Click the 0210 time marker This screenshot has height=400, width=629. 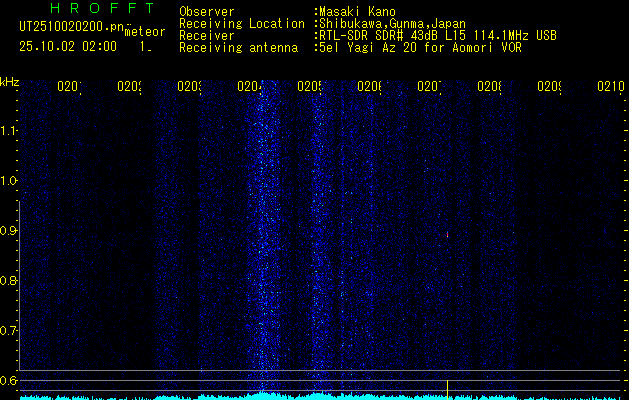click(611, 86)
